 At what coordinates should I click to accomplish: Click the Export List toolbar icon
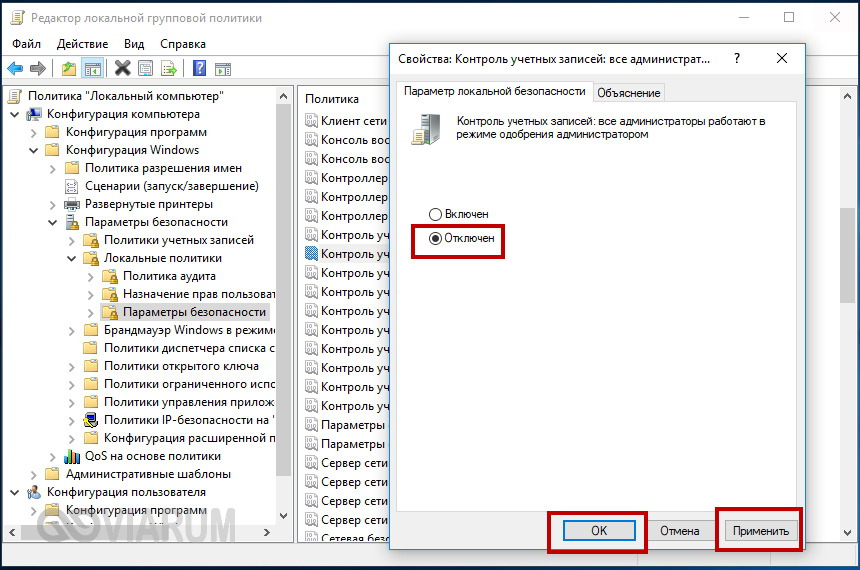pos(168,68)
